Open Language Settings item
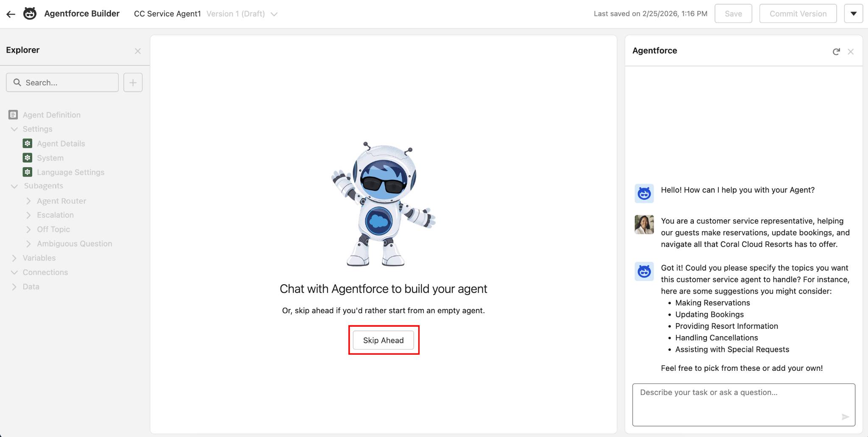 click(x=71, y=172)
